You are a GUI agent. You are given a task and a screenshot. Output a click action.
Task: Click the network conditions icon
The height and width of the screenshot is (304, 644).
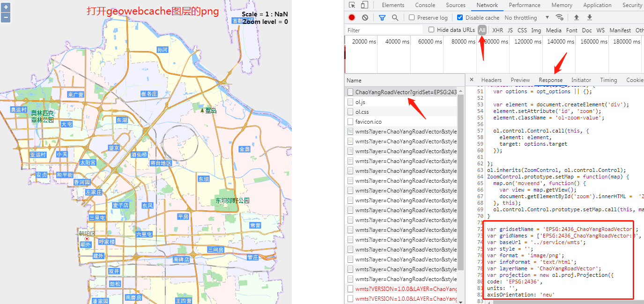point(559,17)
